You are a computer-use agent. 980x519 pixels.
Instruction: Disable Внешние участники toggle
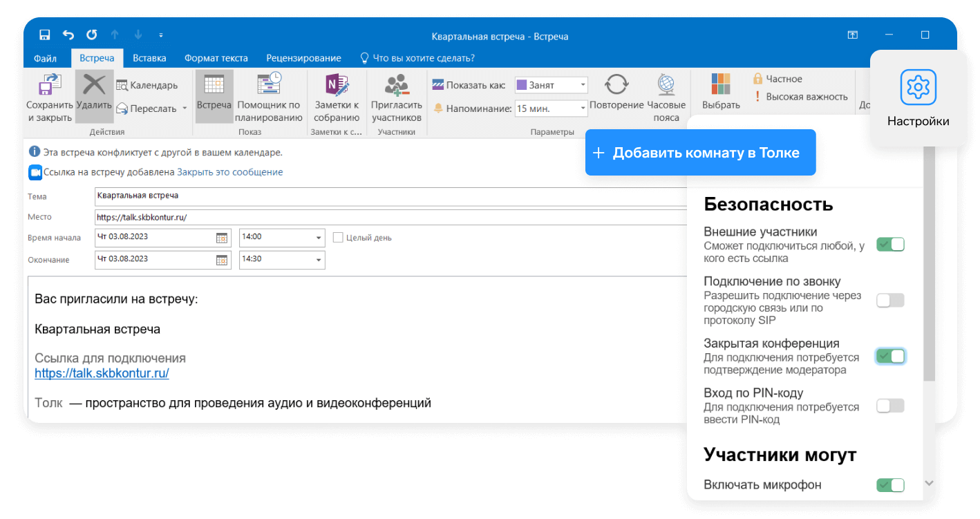(x=890, y=245)
